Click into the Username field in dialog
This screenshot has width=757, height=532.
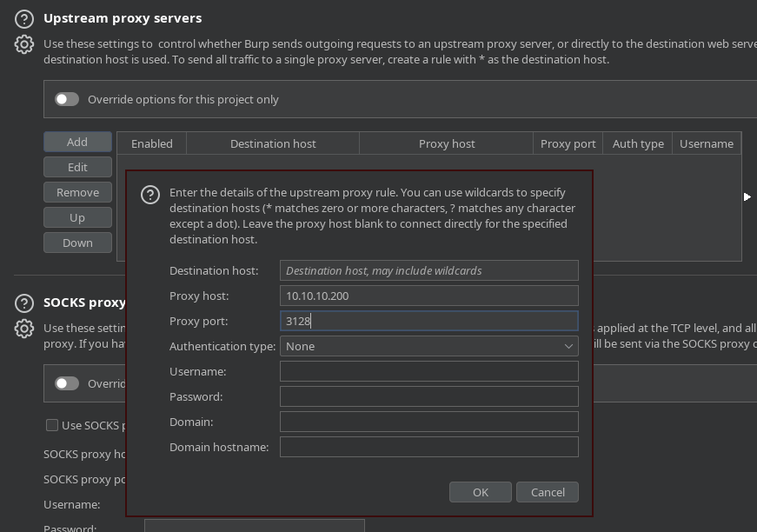point(428,371)
